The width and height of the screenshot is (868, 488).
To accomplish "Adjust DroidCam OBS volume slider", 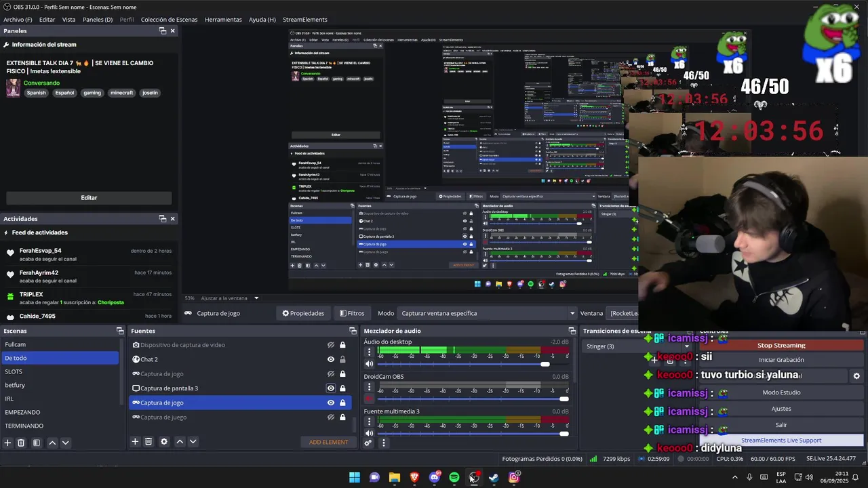I will pos(564,399).
